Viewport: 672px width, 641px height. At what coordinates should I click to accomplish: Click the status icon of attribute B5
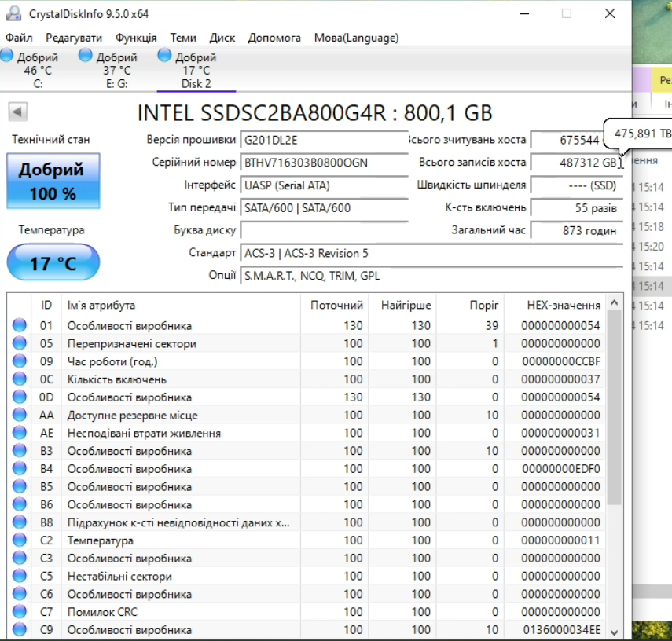point(20,487)
